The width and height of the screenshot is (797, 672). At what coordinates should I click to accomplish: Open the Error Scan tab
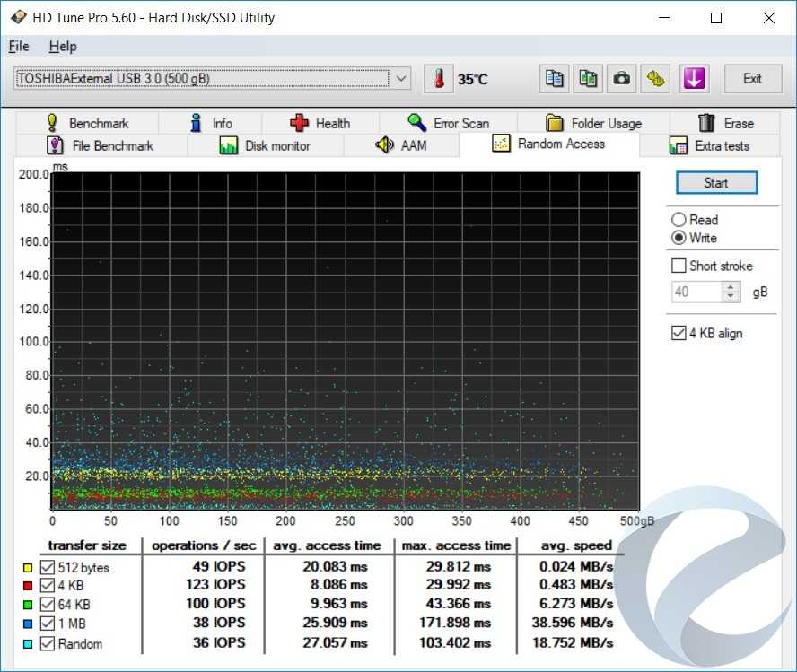tap(448, 123)
